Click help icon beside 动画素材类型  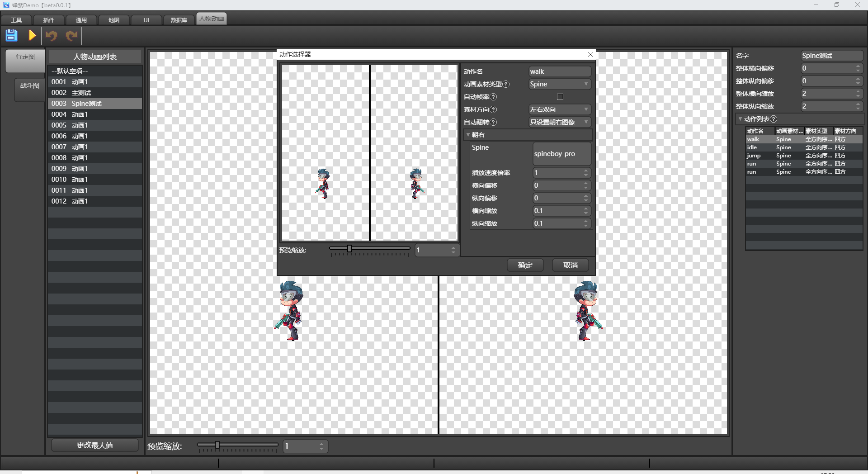point(506,84)
